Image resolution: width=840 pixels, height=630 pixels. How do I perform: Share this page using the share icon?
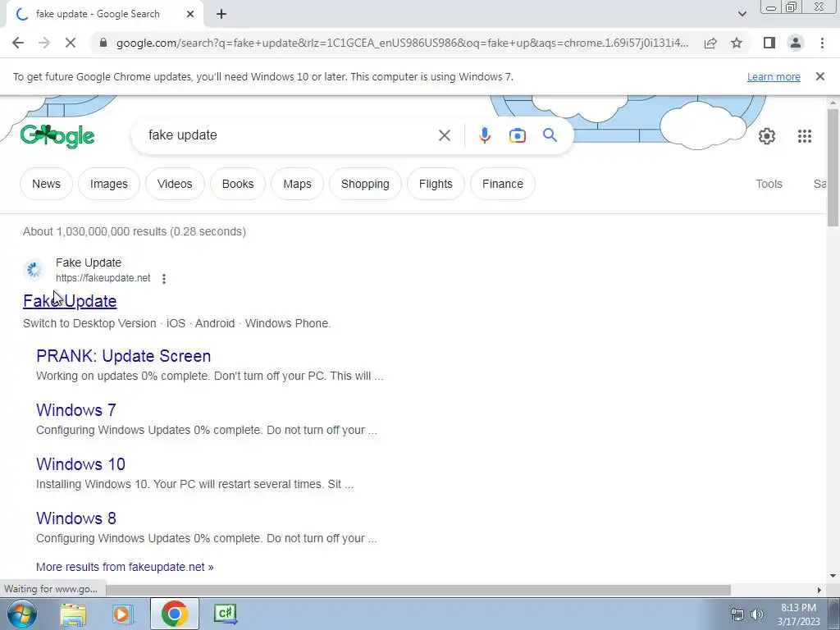(x=710, y=43)
